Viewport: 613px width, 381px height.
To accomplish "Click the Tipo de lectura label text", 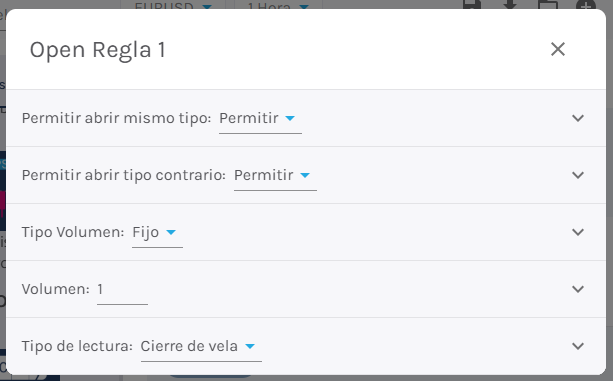I will 77,346.
